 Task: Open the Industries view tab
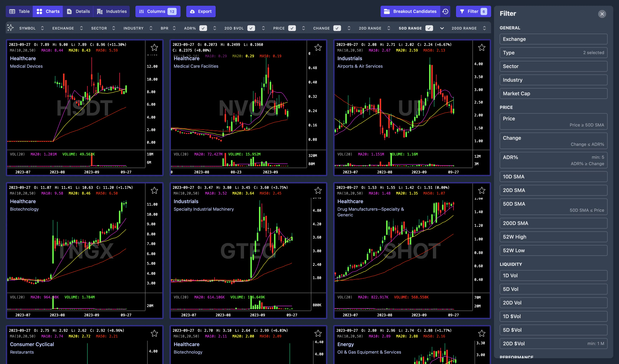click(x=112, y=11)
